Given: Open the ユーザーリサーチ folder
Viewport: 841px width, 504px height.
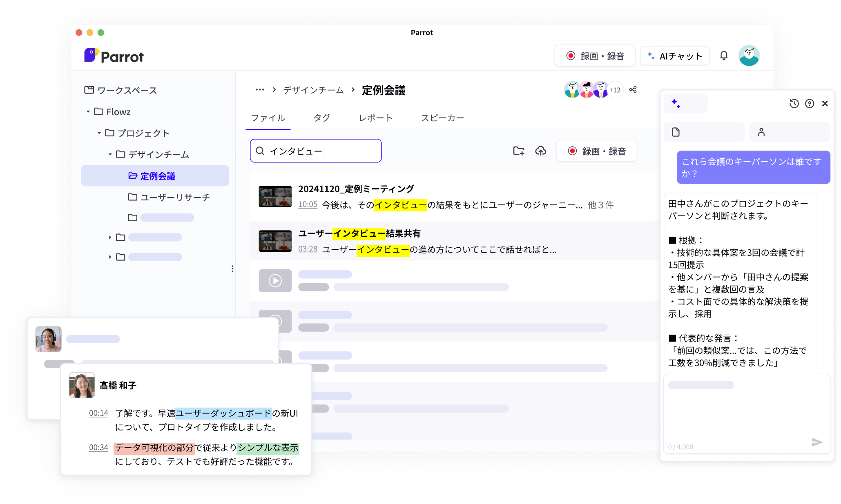Looking at the screenshot, I should point(169,197).
